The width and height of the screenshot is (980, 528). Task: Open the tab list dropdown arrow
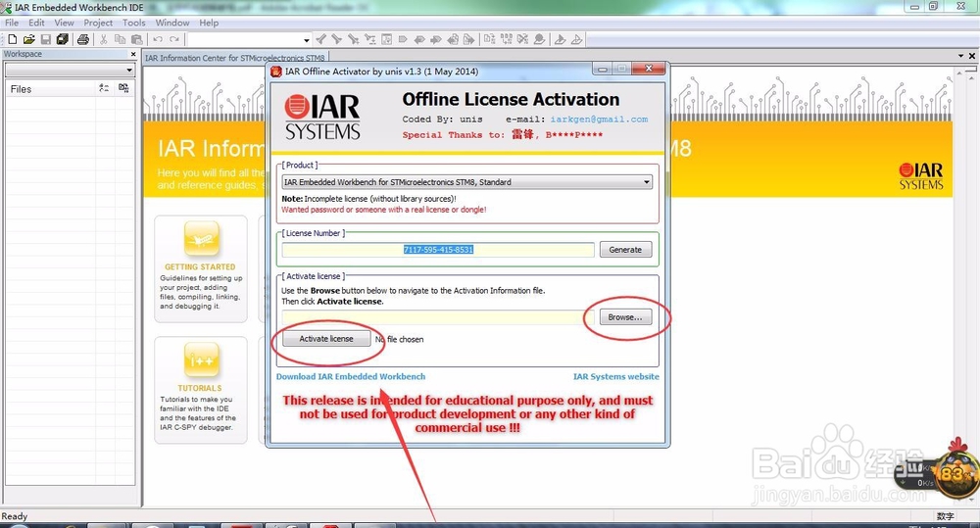click(961, 56)
